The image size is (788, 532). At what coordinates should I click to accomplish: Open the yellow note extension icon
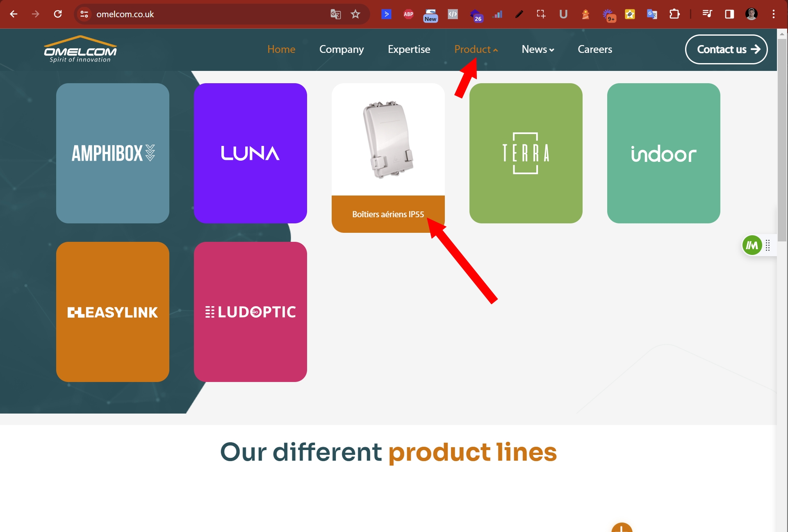point(630,14)
